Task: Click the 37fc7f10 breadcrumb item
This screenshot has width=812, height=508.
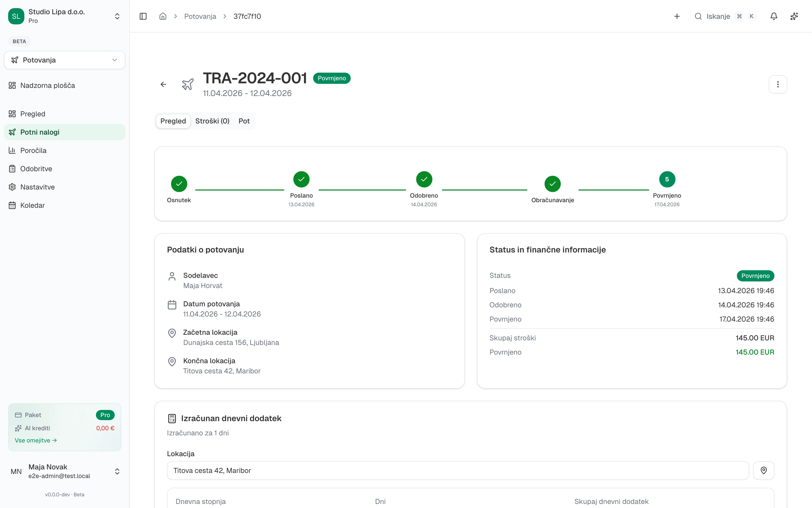Action: pyautogui.click(x=247, y=16)
